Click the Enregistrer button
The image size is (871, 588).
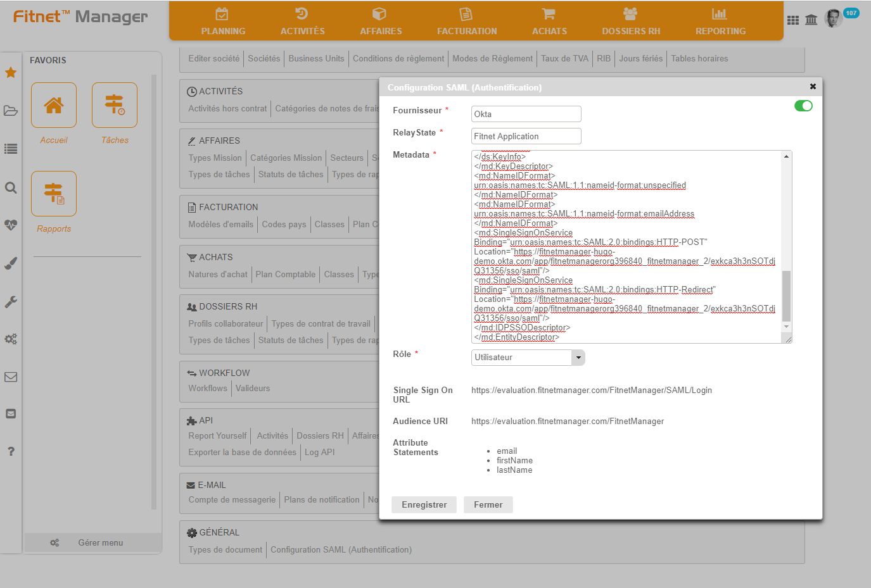(424, 504)
